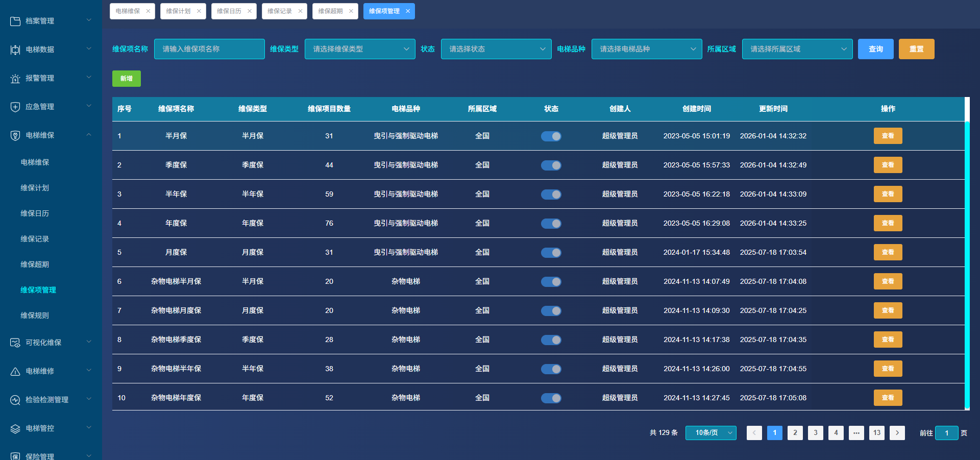Click the 报警管理 alarm icon
The width and height of the screenshot is (980, 460).
click(x=15, y=78)
